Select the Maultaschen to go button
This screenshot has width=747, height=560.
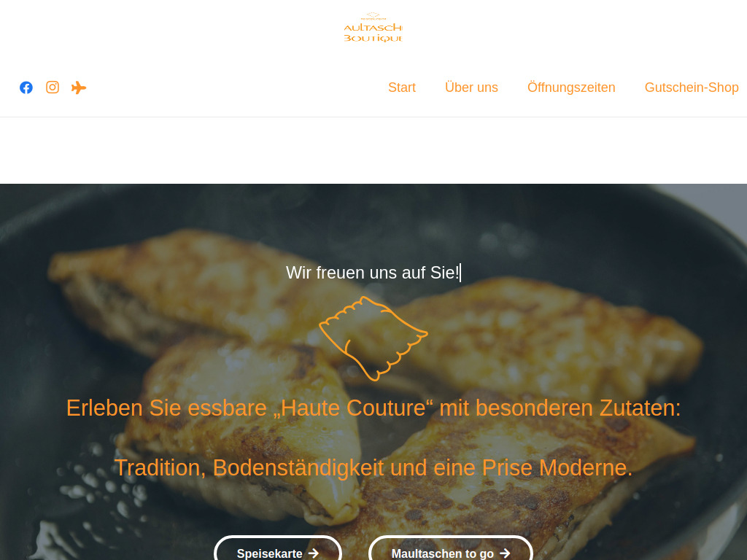(x=451, y=550)
